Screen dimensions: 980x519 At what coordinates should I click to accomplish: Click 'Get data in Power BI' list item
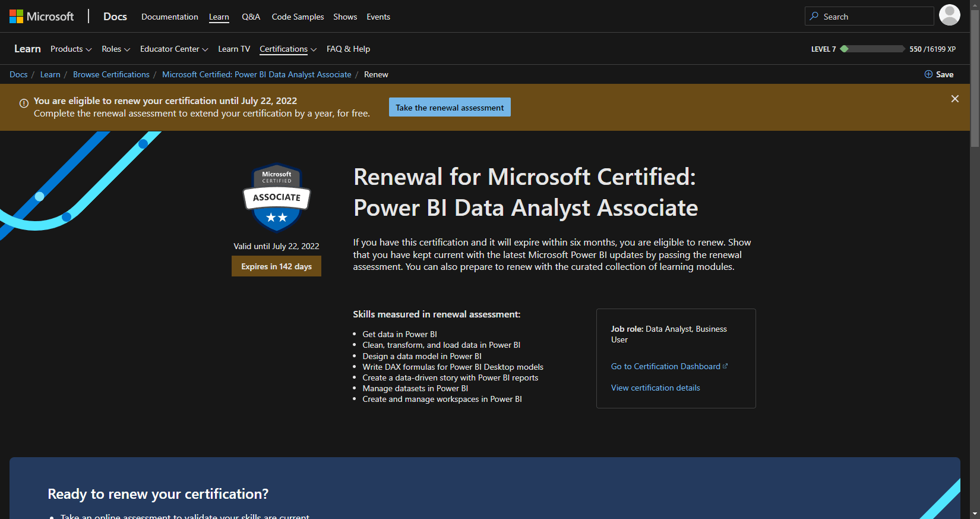(x=400, y=334)
